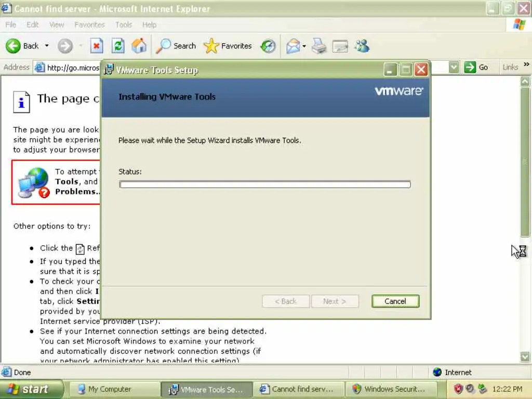The width and height of the screenshot is (532, 399).
Task: Go to the Home page icon
Action: point(139,46)
